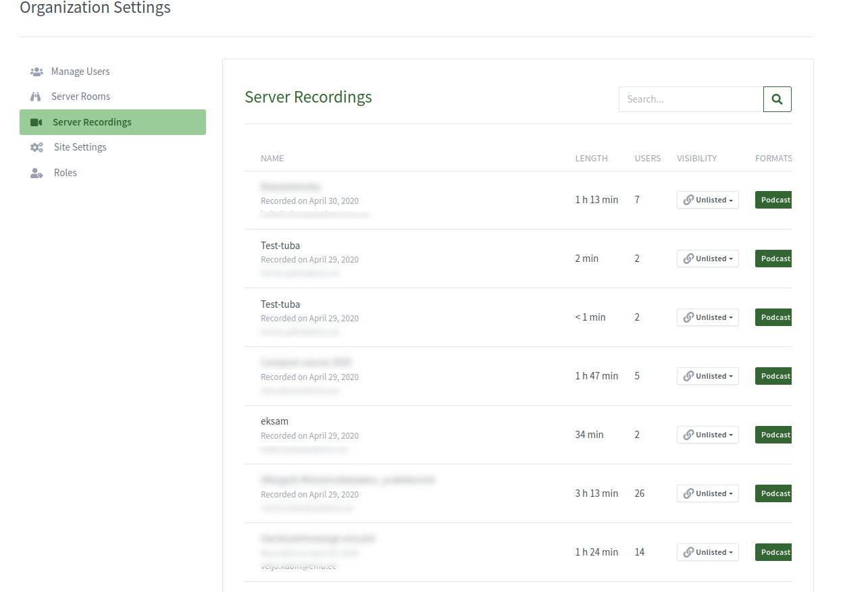This screenshot has height=592, width=868.
Task: Open the visibility dropdown for the first recording
Action: [707, 200]
